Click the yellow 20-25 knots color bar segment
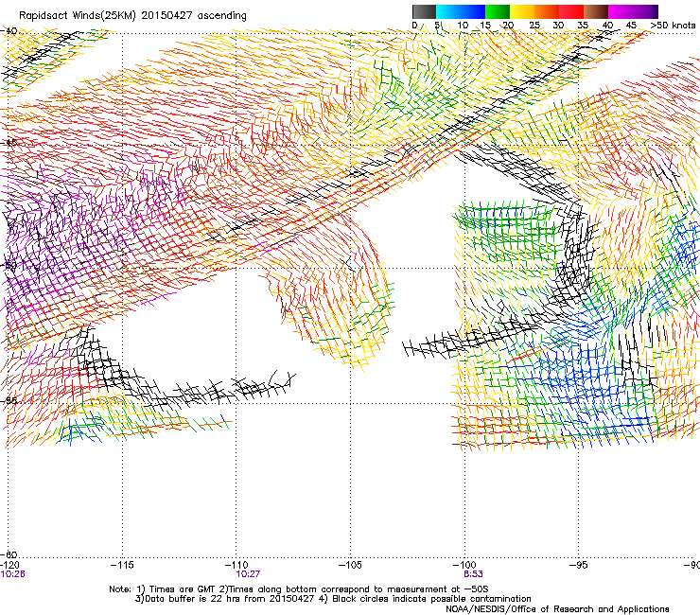700x615 pixels. (522, 12)
